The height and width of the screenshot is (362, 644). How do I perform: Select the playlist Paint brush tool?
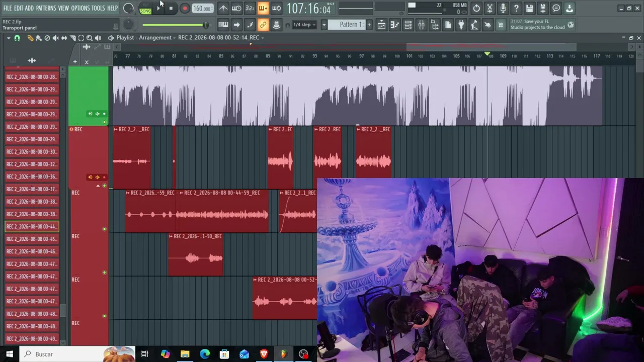click(39, 38)
